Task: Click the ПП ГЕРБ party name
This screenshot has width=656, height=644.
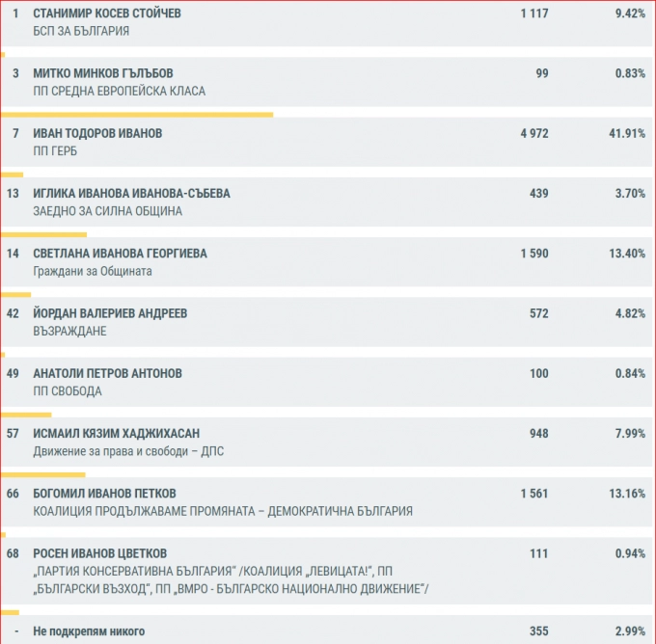Action: (x=55, y=151)
